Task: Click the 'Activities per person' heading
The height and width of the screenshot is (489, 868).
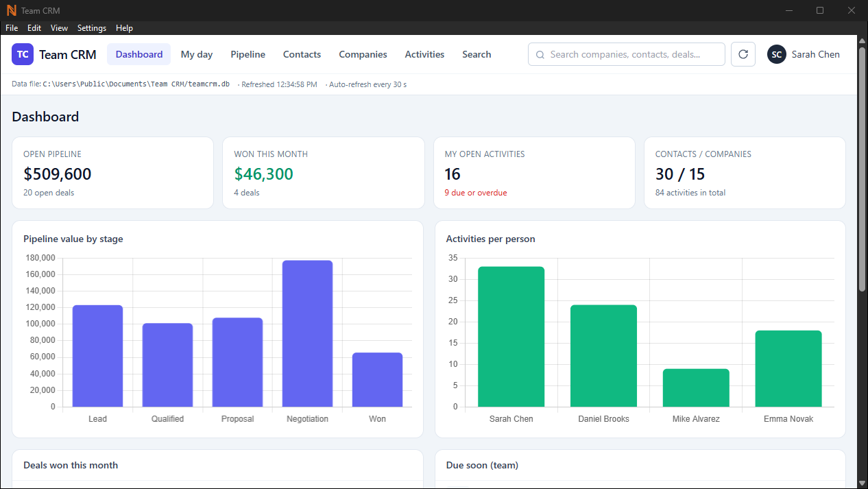Action: (491, 239)
